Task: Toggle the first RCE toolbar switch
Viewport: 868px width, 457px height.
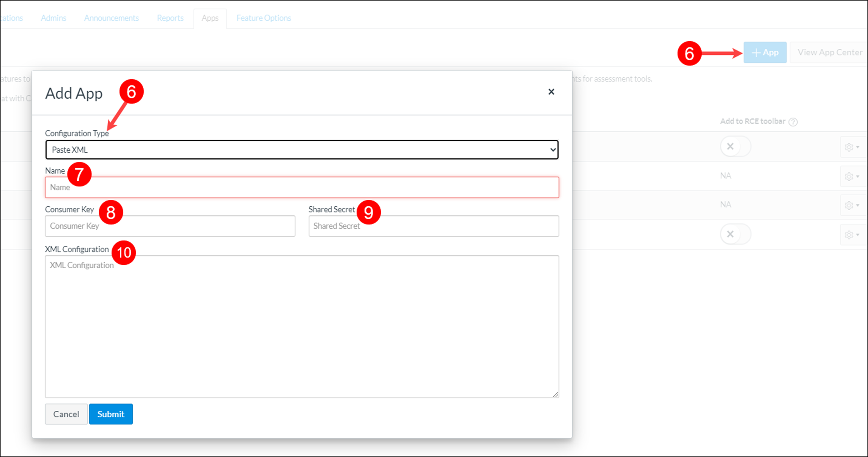Action: pyautogui.click(x=735, y=146)
